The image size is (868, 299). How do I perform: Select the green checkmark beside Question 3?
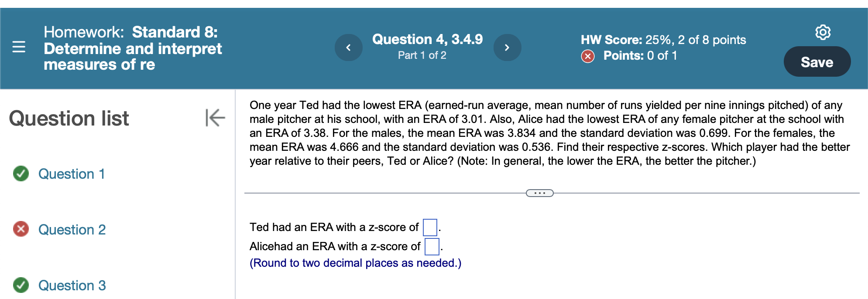tap(21, 285)
